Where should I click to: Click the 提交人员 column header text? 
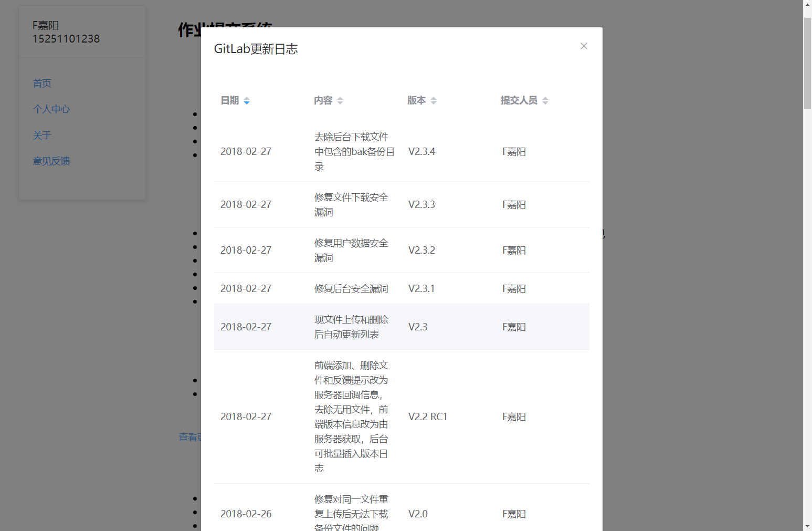(519, 100)
